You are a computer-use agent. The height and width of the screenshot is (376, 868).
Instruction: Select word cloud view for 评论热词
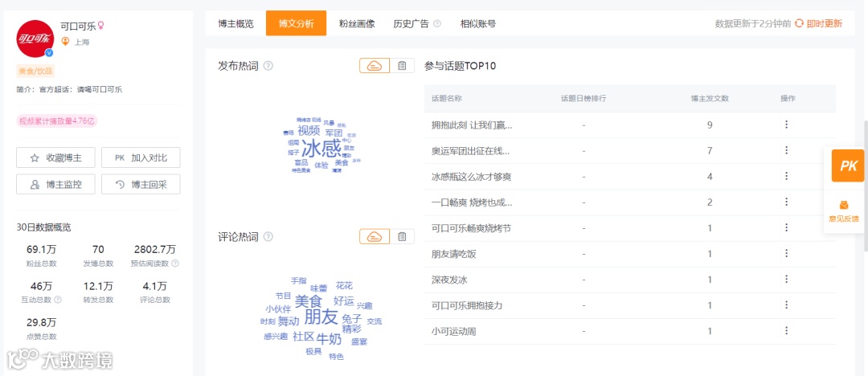tap(375, 237)
